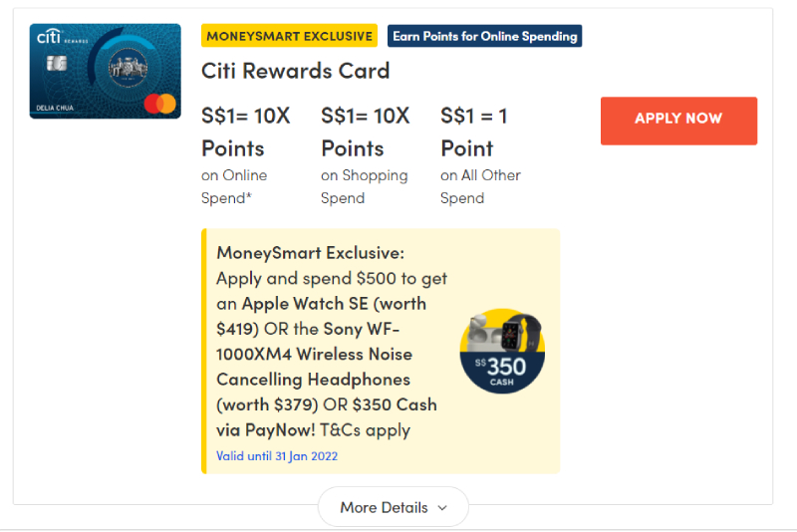Select the 10X Points on Online Spend figure
The height and width of the screenshot is (532, 797).
[245, 132]
